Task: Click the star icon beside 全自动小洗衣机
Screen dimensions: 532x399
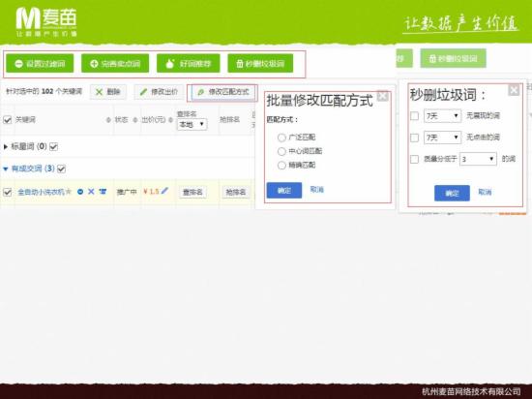Action: click(69, 192)
